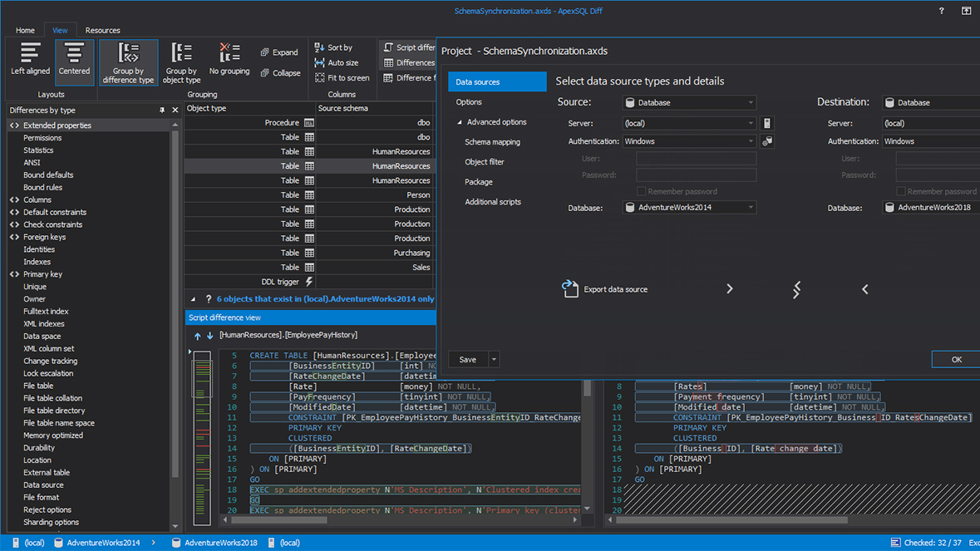Save the SchemaSynchronization project
This screenshot has width=980, height=551.
click(x=466, y=359)
